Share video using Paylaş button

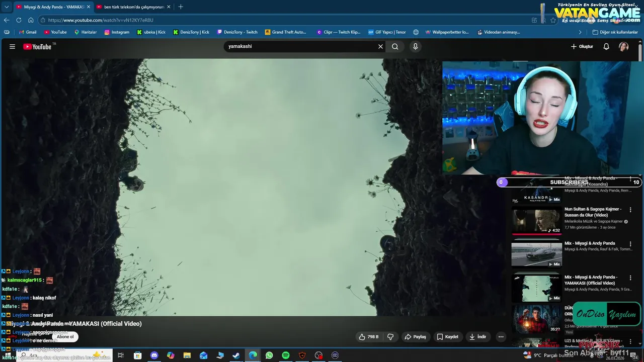[416, 337]
